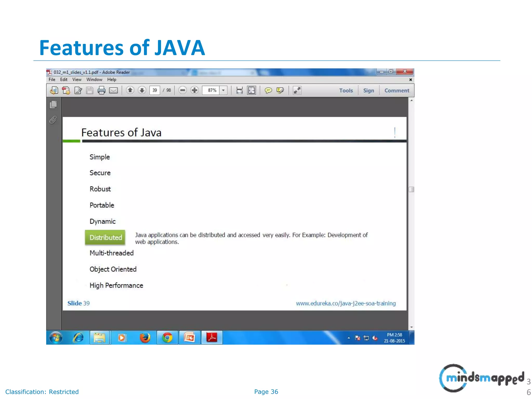
Task: Open page thumbnails side panel
Action: click(53, 105)
